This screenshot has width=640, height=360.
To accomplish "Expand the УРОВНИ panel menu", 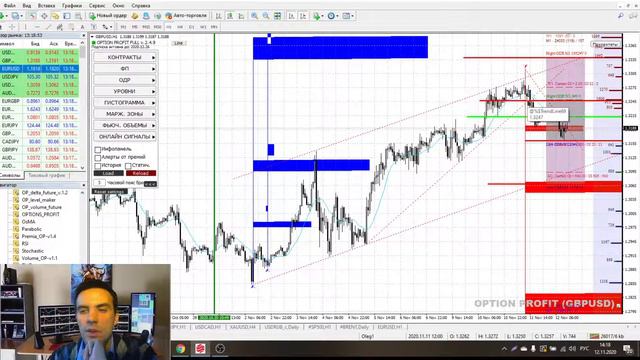I will click(125, 91).
